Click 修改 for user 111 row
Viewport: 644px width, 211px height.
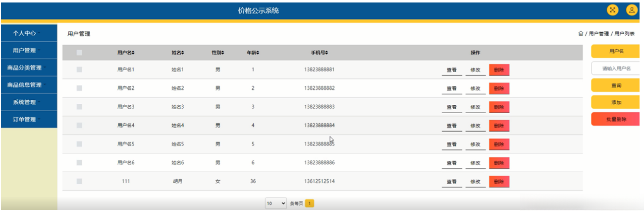click(x=475, y=182)
